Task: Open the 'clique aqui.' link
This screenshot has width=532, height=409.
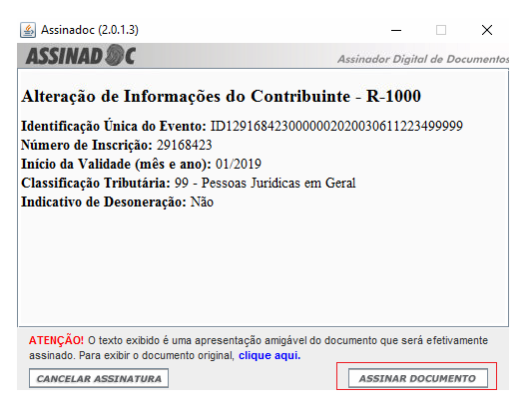Action: click(x=269, y=355)
